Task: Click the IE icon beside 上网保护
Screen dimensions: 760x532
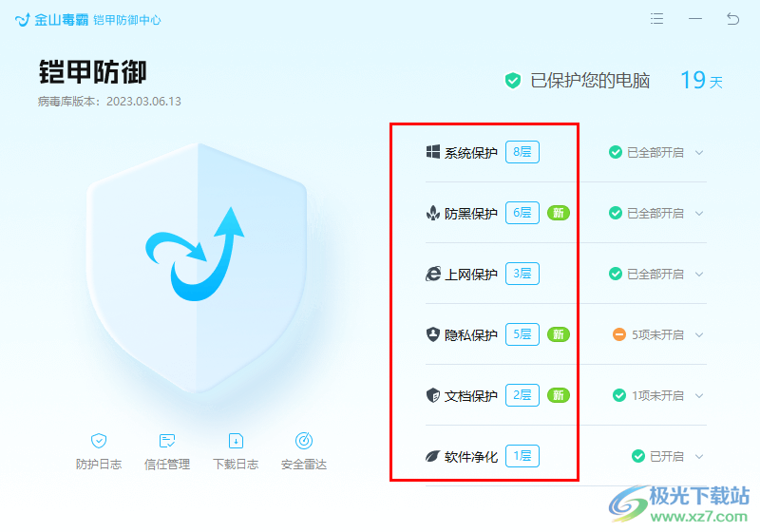Action: point(433,274)
